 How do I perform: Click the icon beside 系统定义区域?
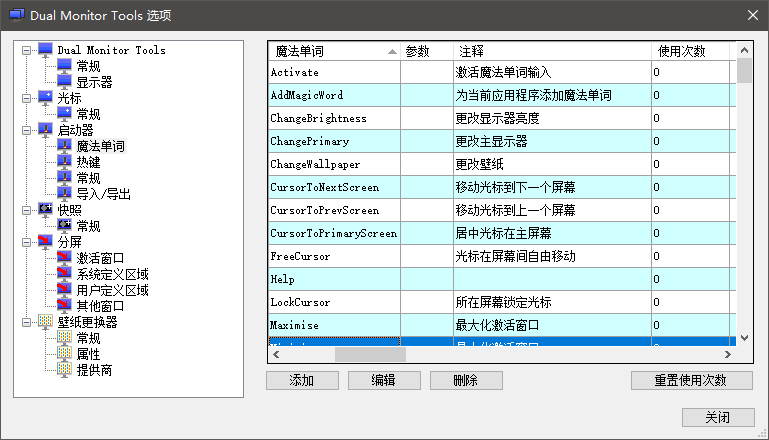click(x=64, y=274)
